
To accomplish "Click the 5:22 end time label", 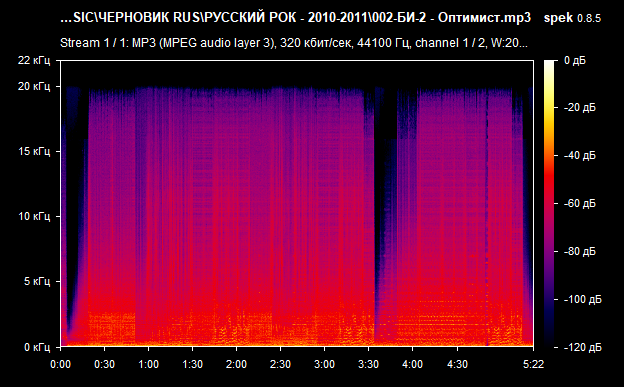I will 533,364.
